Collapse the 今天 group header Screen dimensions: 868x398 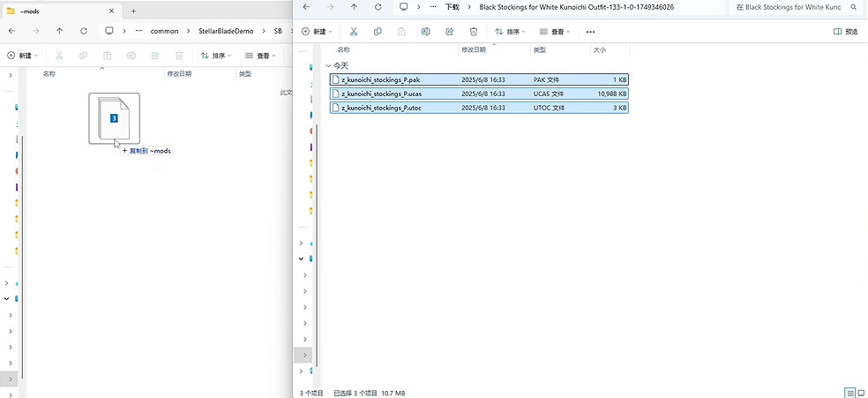point(328,65)
